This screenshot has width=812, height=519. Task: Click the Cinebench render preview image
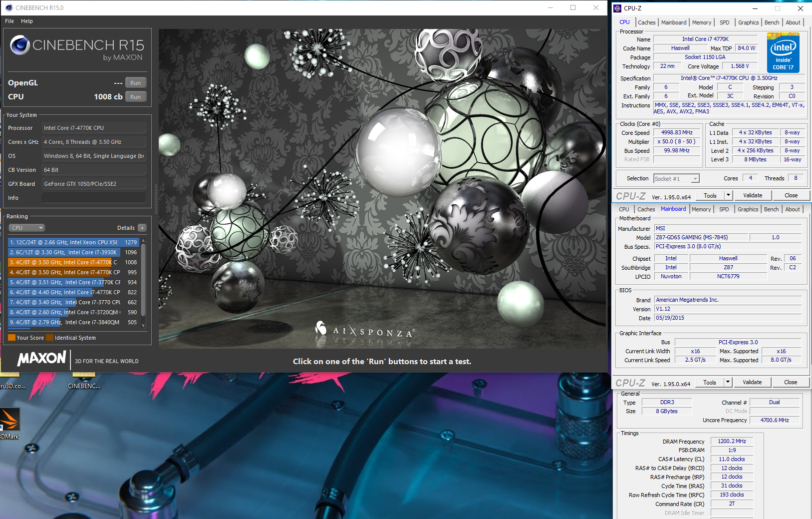pos(383,189)
